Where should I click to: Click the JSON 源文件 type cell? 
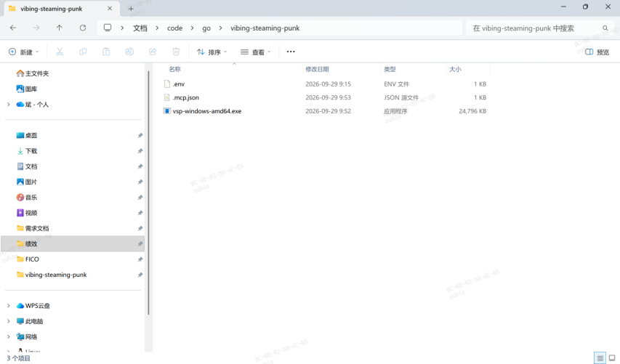[401, 97]
